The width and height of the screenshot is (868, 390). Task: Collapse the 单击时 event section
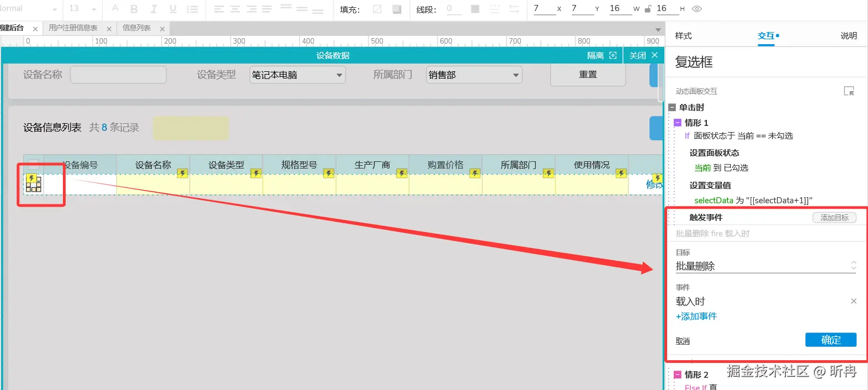pyautogui.click(x=672, y=108)
